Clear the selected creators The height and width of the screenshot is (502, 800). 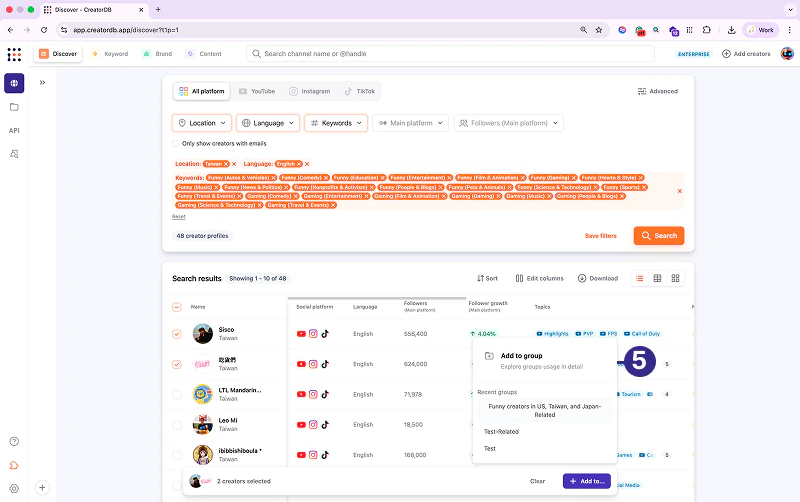tap(537, 481)
